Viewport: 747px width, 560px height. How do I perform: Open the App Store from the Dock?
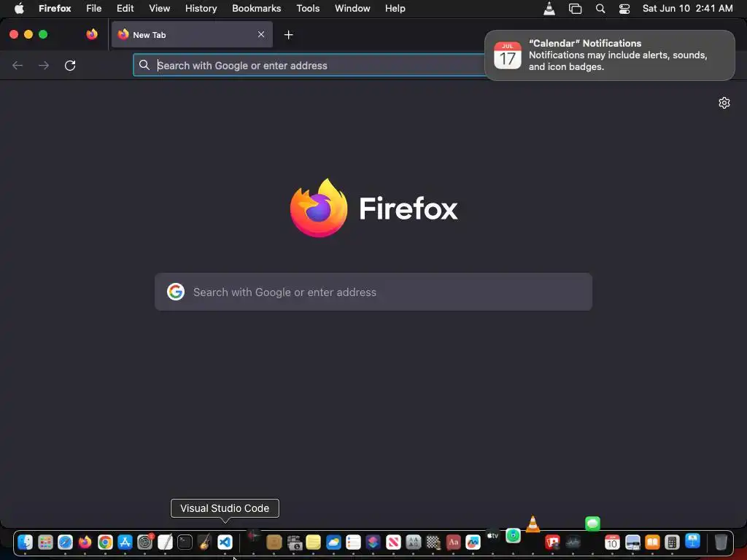click(x=125, y=542)
